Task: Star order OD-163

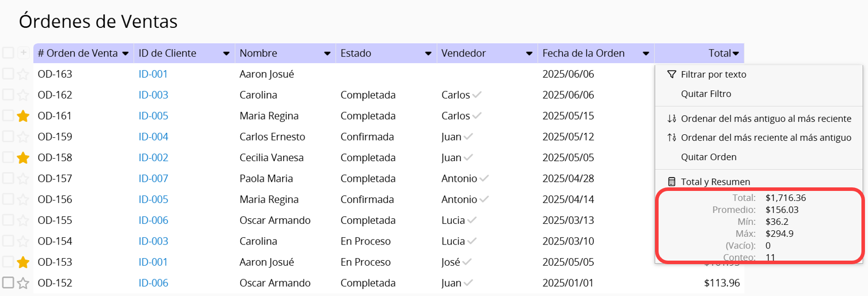Action: (x=23, y=74)
